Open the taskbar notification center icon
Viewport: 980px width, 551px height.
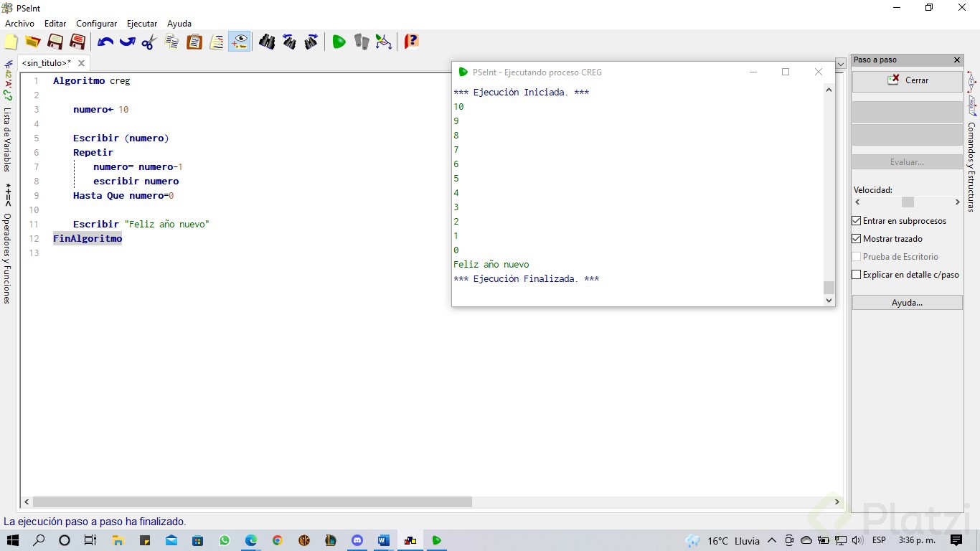[x=956, y=540]
